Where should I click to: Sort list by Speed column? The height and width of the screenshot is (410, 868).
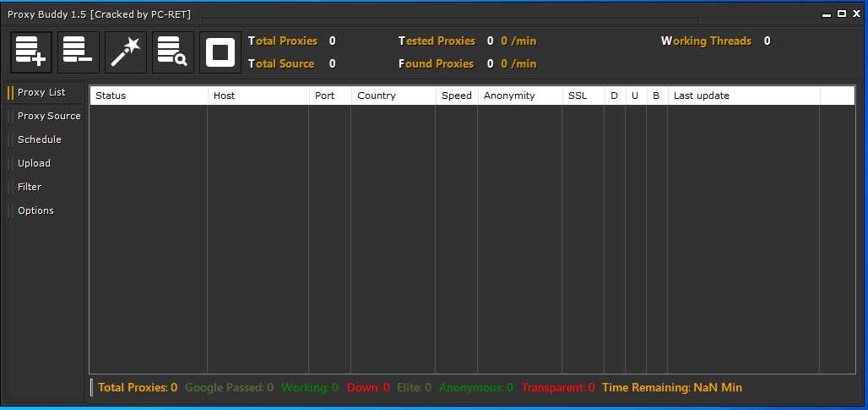point(457,96)
